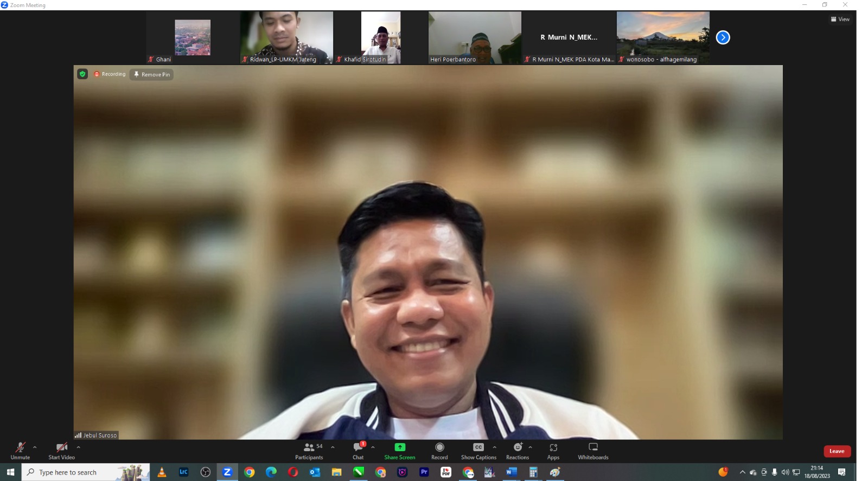The image size is (868, 481).
Task: Start Video to turn camera on
Action: (62, 450)
